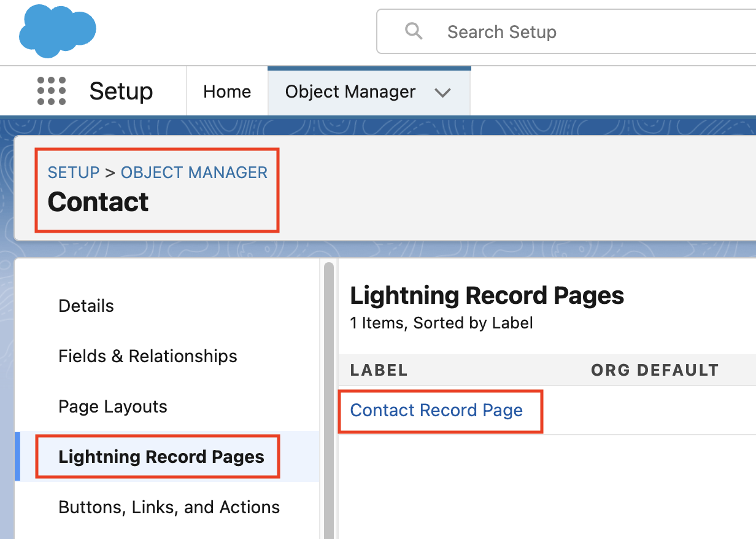The height and width of the screenshot is (539, 756).
Task: Sort by the LABEL column header
Action: tap(379, 370)
